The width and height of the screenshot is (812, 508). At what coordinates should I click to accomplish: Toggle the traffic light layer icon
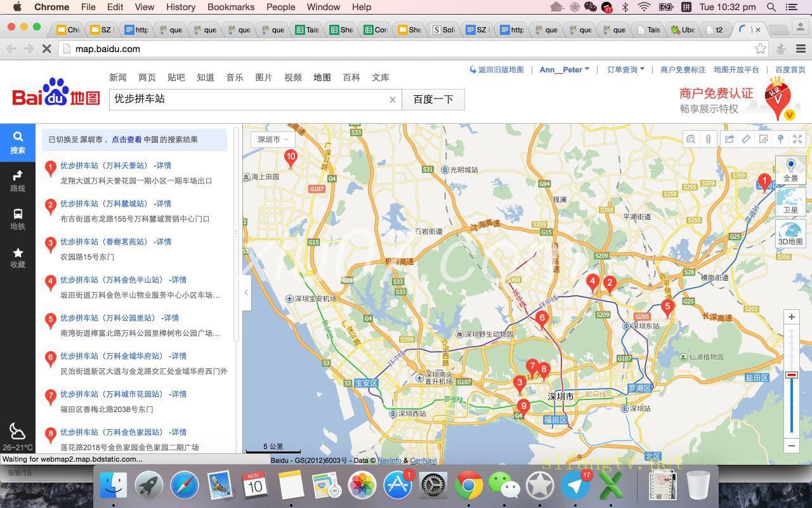tap(709, 139)
